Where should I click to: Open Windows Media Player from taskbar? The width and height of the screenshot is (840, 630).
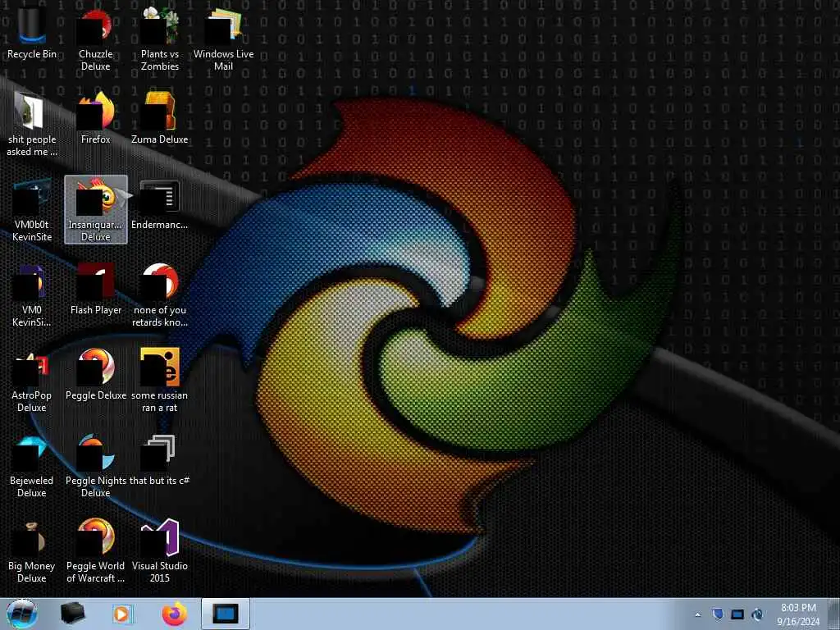(123, 614)
